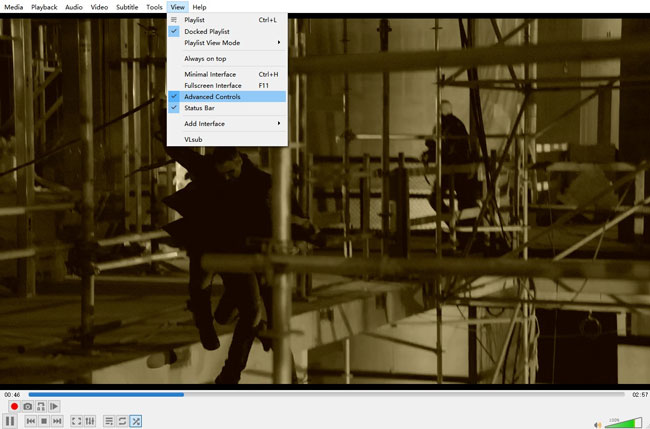The height and width of the screenshot is (429, 650).
Task: Take a snapshot with camera icon
Action: [x=28, y=406]
